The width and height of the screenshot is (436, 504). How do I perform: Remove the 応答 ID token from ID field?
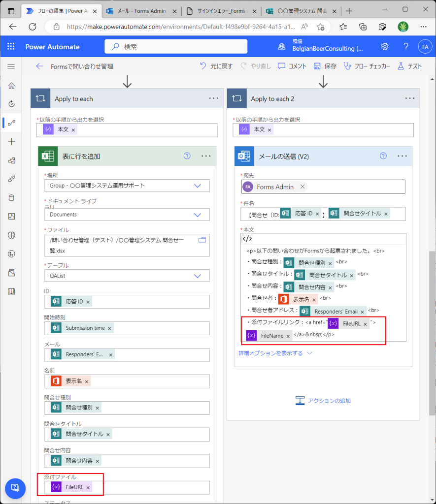[88, 302]
